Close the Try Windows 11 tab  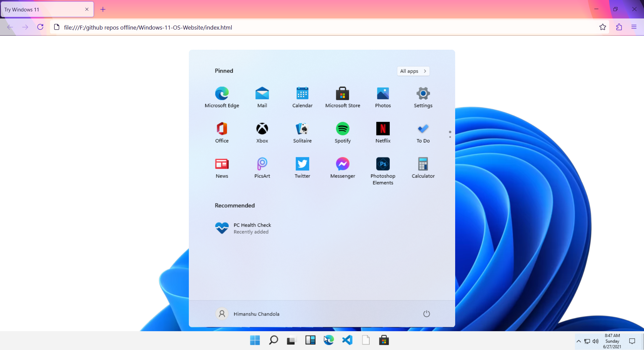(87, 9)
